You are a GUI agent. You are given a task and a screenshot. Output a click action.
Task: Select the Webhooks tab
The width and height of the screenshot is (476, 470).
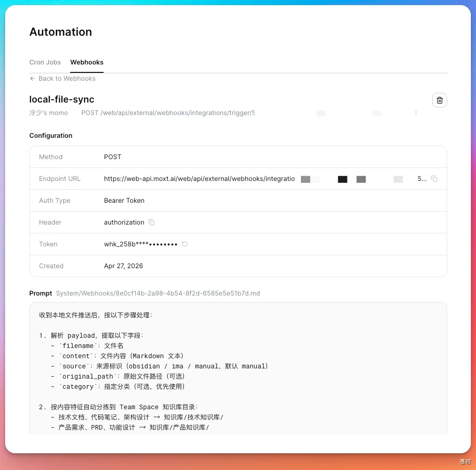pos(87,62)
